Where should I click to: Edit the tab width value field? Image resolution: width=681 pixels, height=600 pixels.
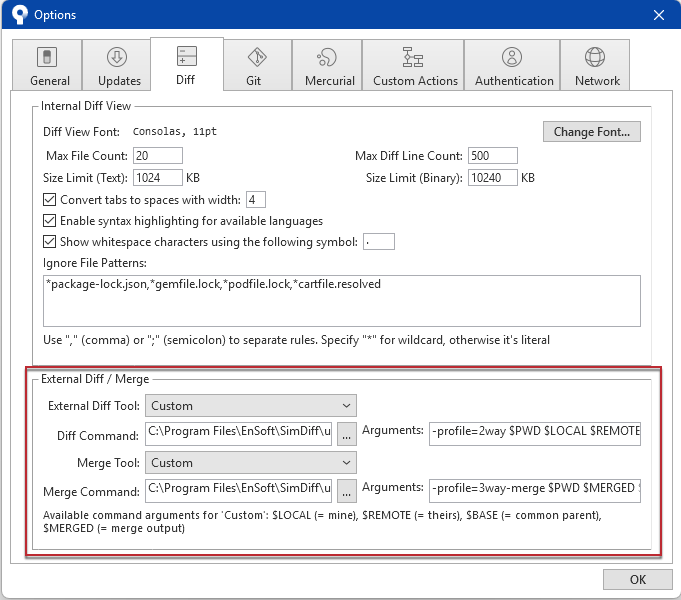tap(256, 200)
